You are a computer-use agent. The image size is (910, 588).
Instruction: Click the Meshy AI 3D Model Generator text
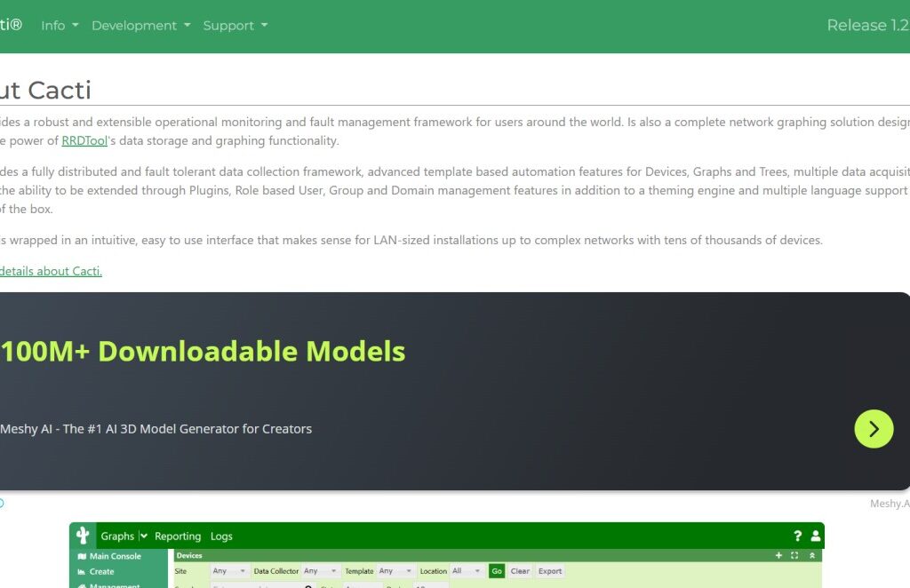[x=156, y=429]
